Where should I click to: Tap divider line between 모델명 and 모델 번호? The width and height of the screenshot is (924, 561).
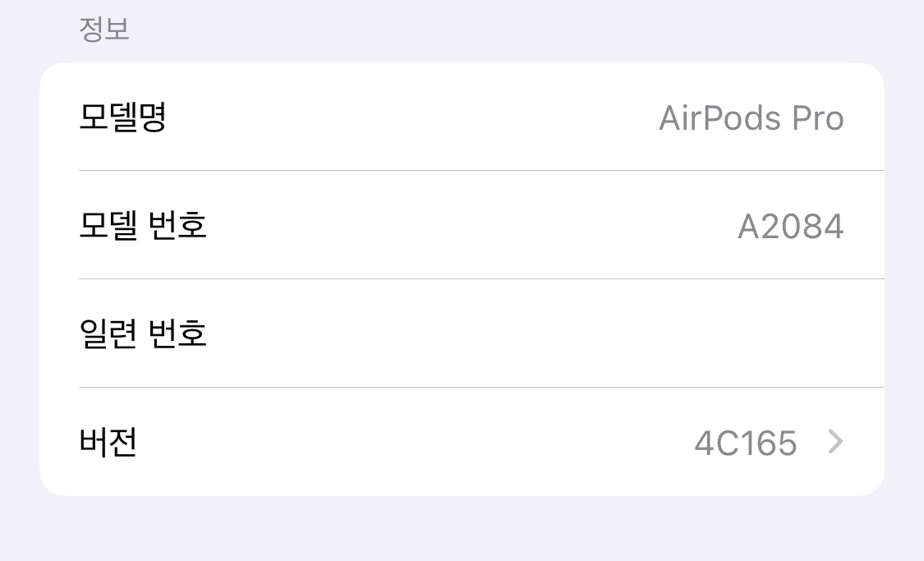(x=481, y=171)
